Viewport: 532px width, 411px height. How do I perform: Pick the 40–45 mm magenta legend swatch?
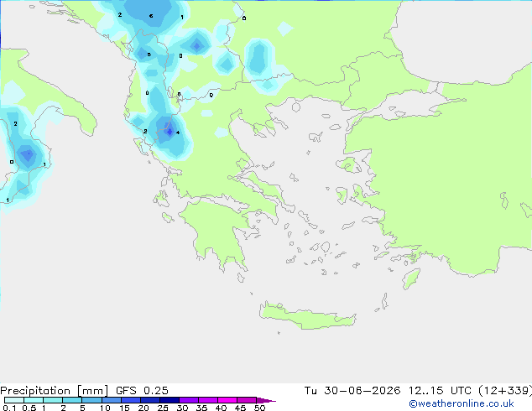coord(227,400)
